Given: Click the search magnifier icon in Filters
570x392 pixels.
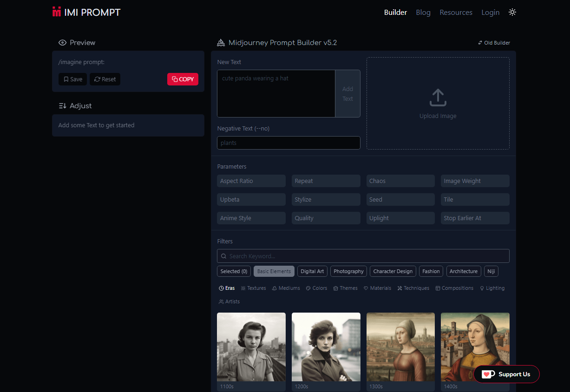Looking at the screenshot, I should (x=224, y=256).
